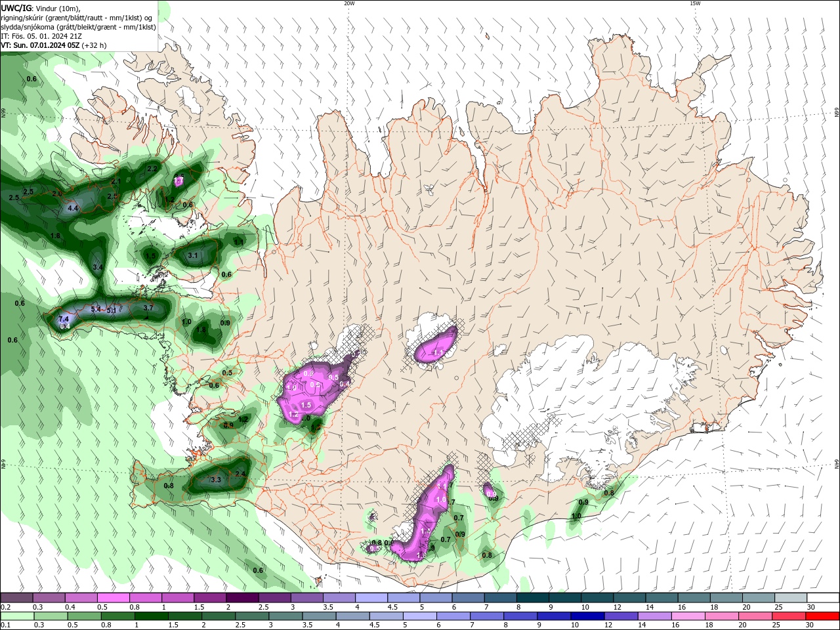Click the light violet 14 swatch in lower legend
The height and width of the screenshot is (630, 840).
pyautogui.click(x=654, y=616)
